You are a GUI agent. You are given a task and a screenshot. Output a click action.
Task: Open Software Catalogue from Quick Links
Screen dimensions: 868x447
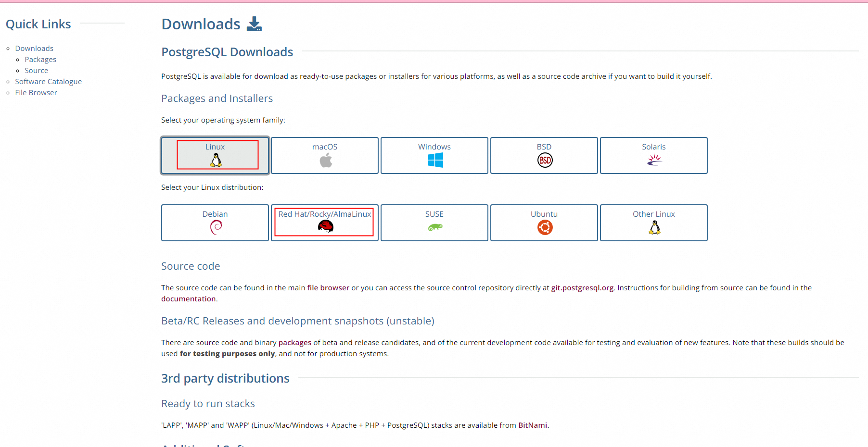[x=48, y=81]
